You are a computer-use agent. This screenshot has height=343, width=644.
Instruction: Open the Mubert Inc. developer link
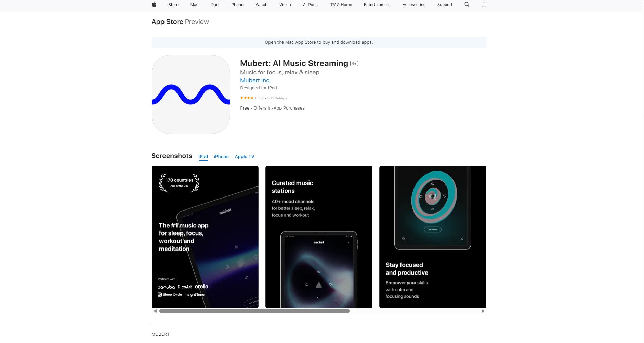pyautogui.click(x=255, y=80)
